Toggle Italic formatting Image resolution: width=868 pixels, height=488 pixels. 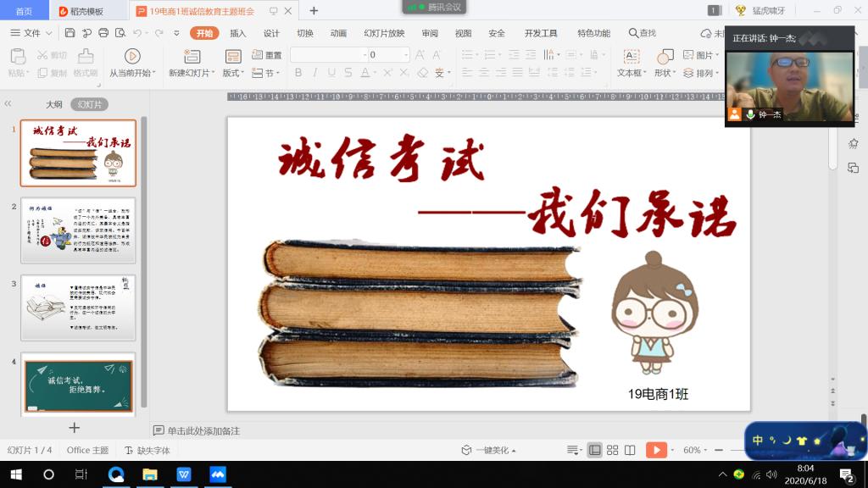coord(314,73)
